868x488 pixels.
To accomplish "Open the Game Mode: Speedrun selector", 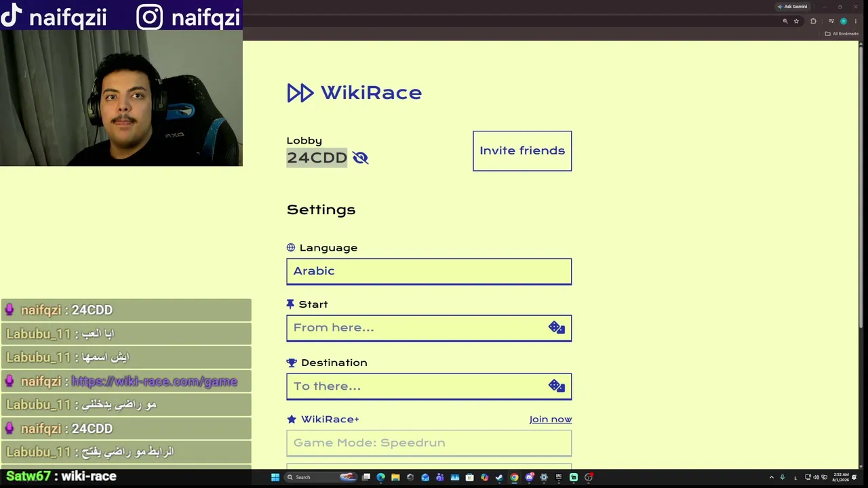I will 429,443.
